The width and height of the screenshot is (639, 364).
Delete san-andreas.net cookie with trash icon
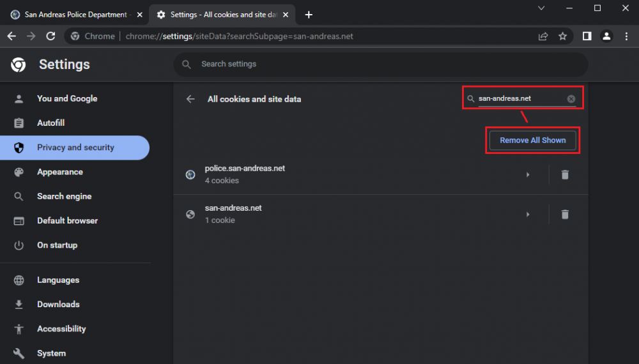[x=565, y=214]
